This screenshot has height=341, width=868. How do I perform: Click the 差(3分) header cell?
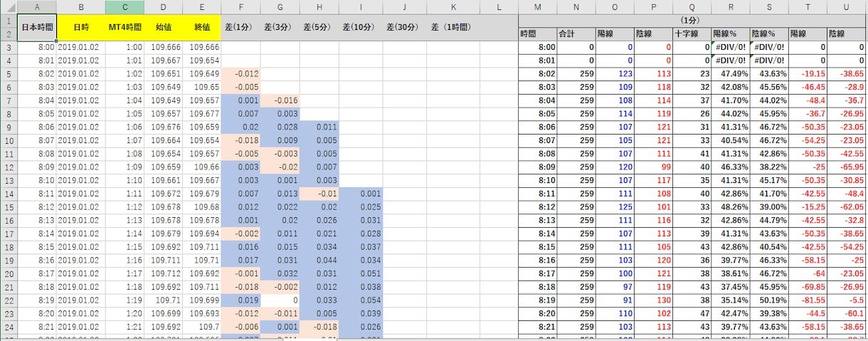point(280,27)
